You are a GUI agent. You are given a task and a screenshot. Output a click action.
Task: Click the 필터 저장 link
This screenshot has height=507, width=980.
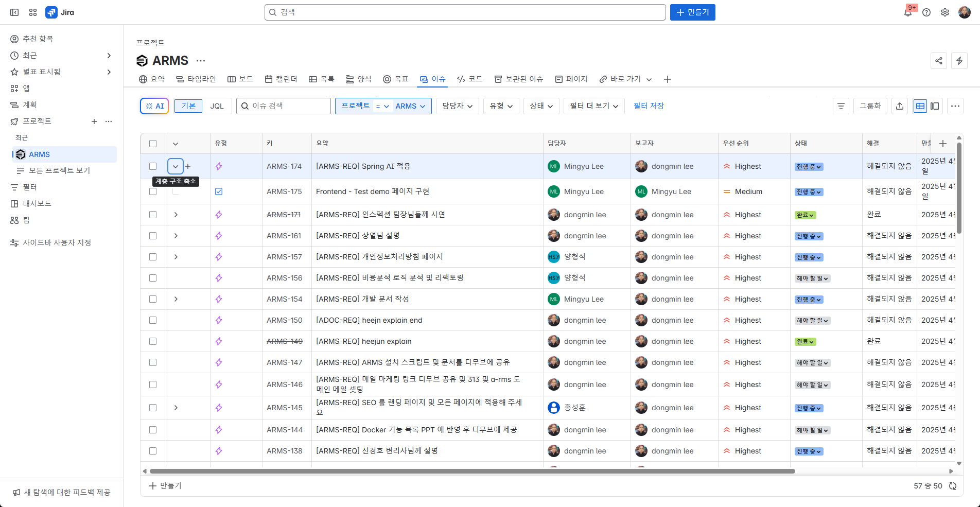click(x=649, y=106)
